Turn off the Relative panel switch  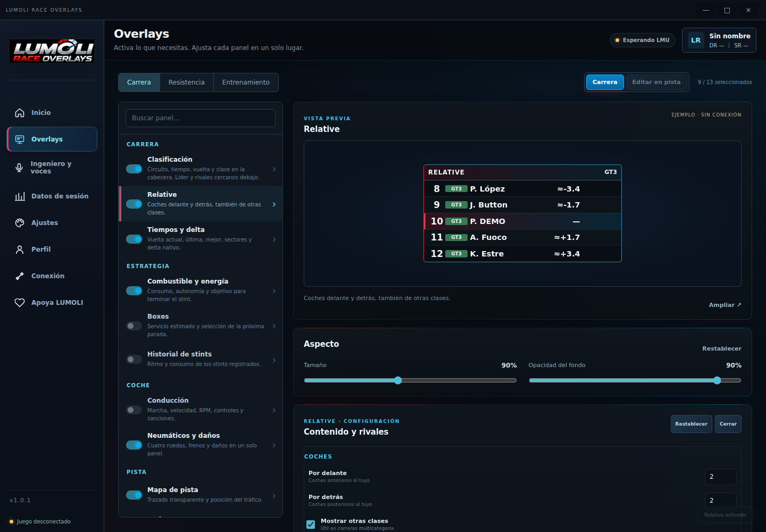pos(134,204)
